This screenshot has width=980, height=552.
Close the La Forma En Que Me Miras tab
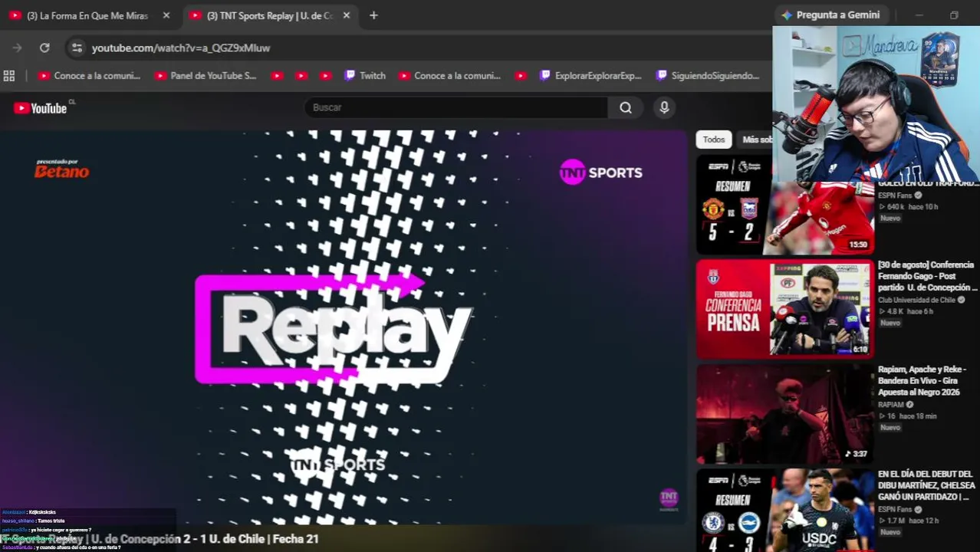pos(166,15)
